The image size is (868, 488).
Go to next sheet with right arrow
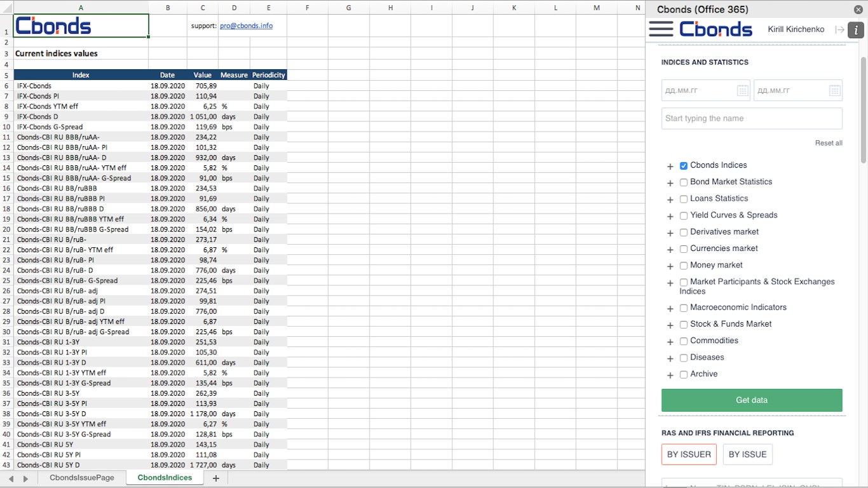[25, 478]
